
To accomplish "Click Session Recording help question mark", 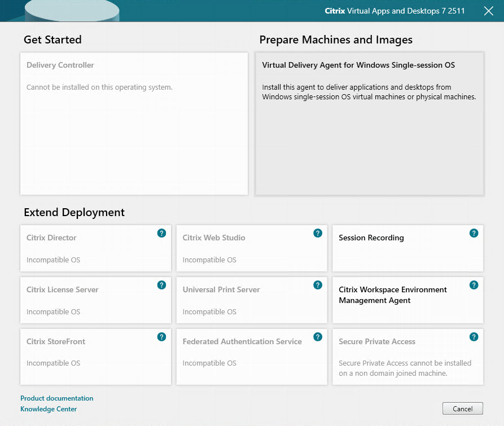I will point(474,233).
